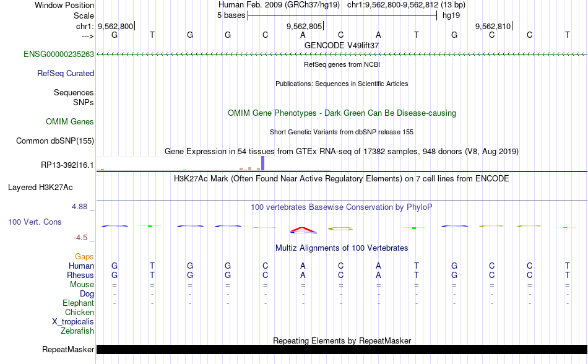Click the OMIM Genes track label
The height and width of the screenshot is (364, 588).
tap(69, 122)
